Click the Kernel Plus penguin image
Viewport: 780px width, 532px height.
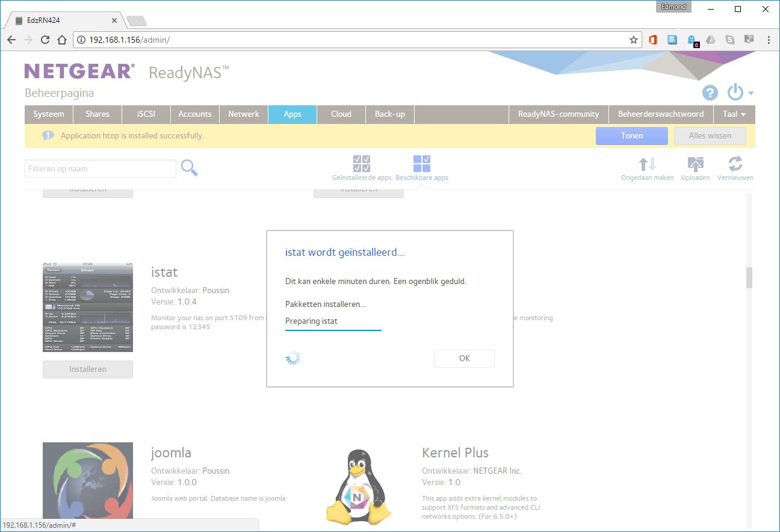(359, 486)
